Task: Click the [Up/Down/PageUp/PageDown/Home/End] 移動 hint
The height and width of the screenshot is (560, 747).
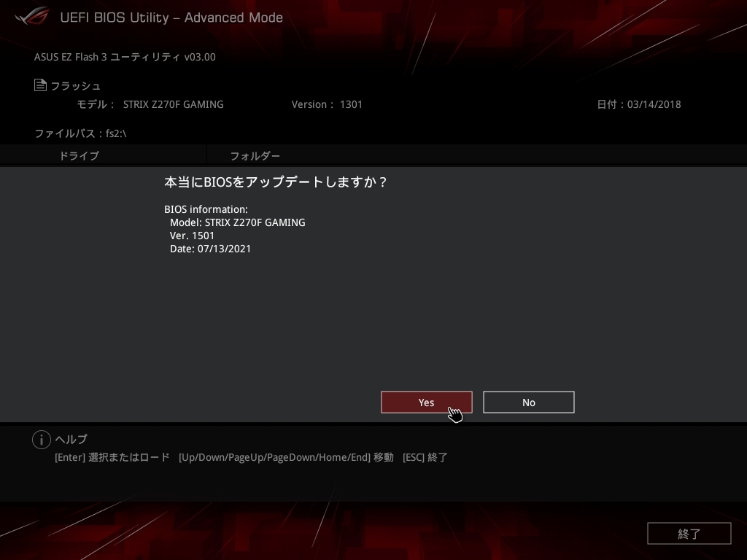Action: coord(286,457)
